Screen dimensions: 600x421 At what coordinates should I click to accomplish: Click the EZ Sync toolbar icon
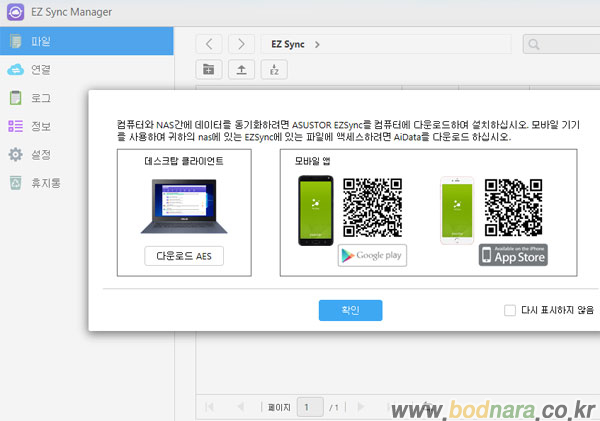click(274, 70)
